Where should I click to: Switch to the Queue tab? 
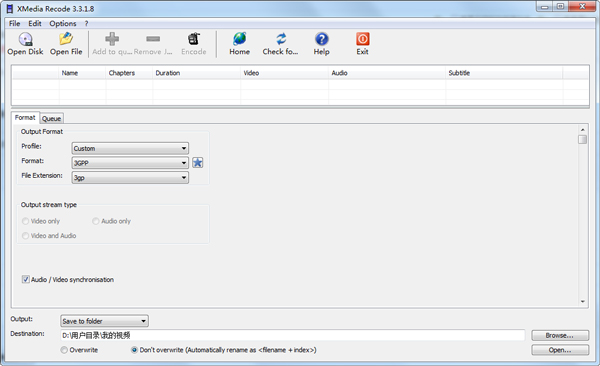(x=51, y=118)
